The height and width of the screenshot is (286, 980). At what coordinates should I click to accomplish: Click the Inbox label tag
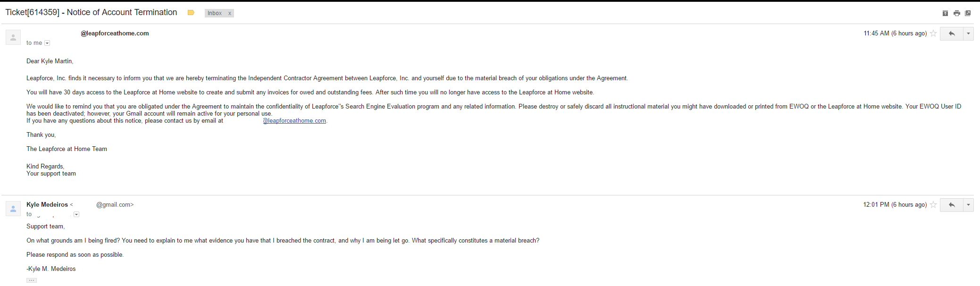[215, 13]
